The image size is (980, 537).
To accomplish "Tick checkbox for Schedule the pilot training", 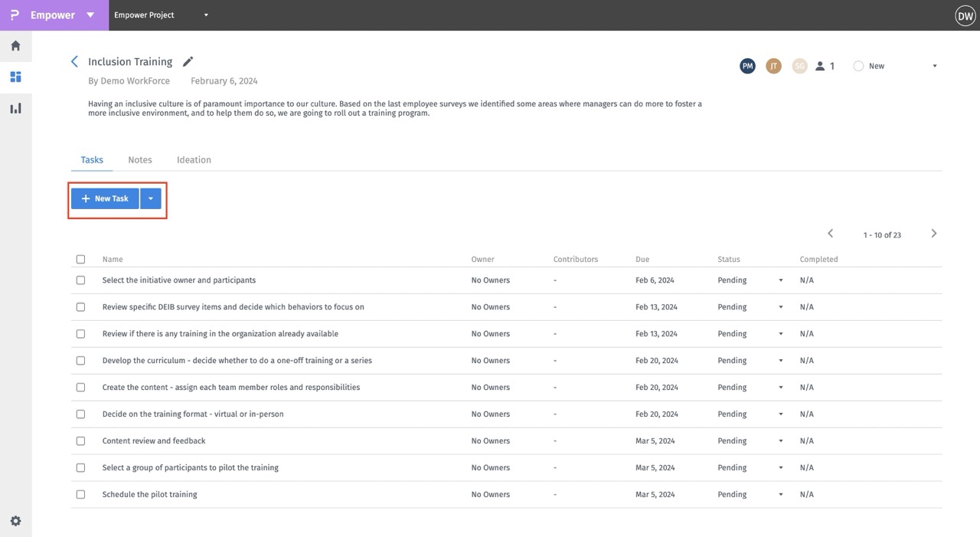I will coord(80,494).
